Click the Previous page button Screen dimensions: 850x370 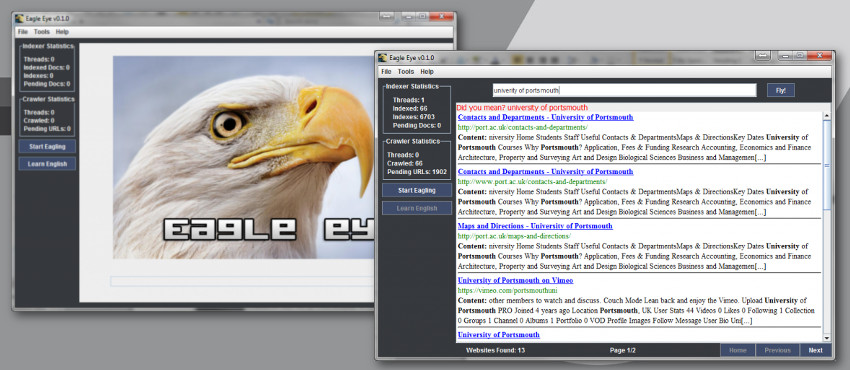777,350
